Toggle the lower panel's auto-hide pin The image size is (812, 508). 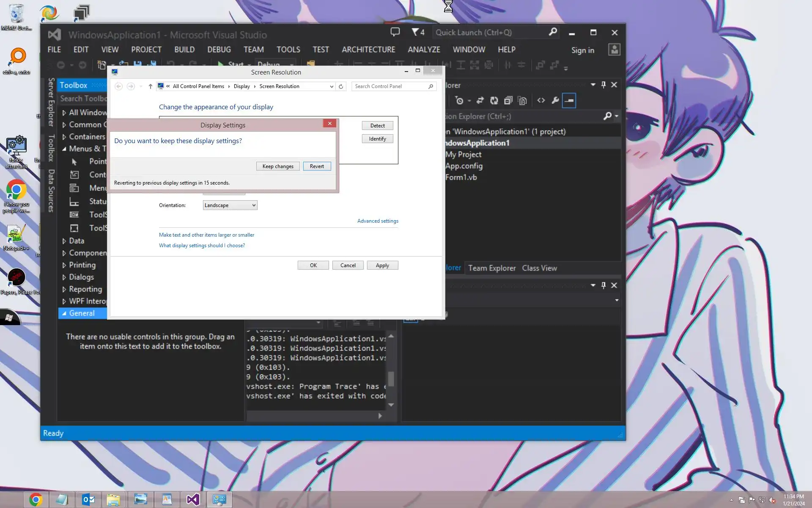[x=604, y=285]
